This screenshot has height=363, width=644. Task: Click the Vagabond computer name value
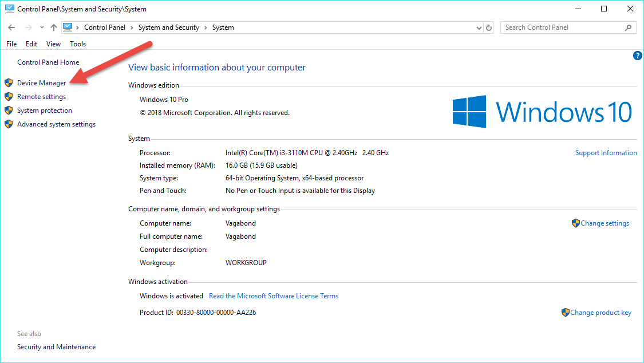pos(240,223)
